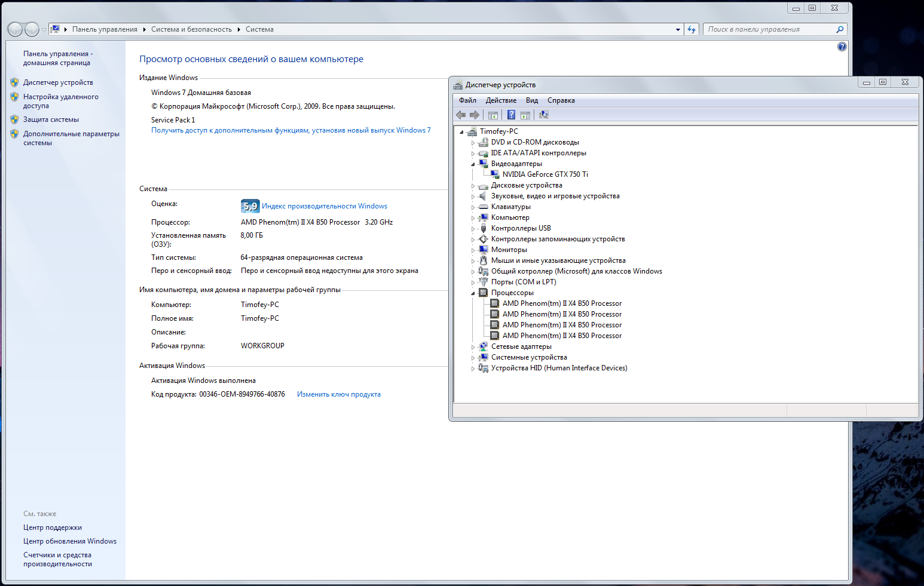
Task: Open the Действие menu
Action: [500, 100]
